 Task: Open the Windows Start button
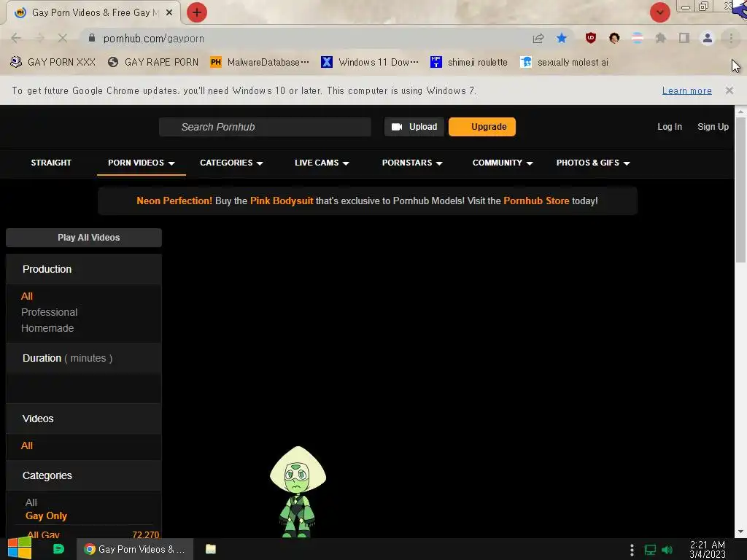[x=19, y=548]
